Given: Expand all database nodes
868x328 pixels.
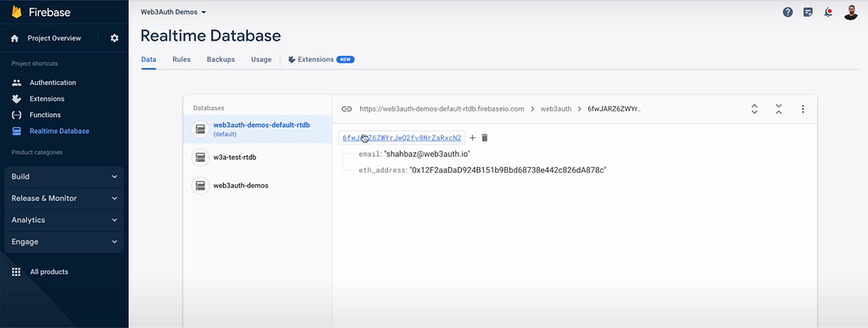Looking at the screenshot, I should tap(754, 109).
